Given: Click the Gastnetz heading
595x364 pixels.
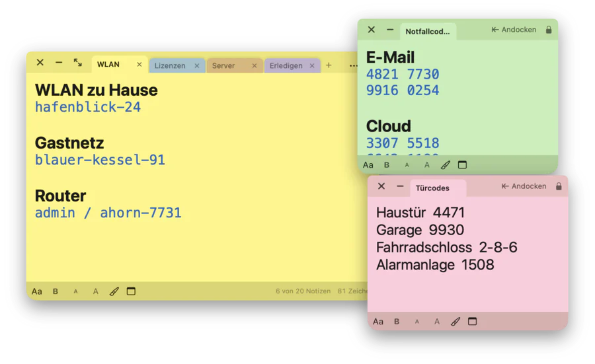Looking at the screenshot, I should point(69,143).
